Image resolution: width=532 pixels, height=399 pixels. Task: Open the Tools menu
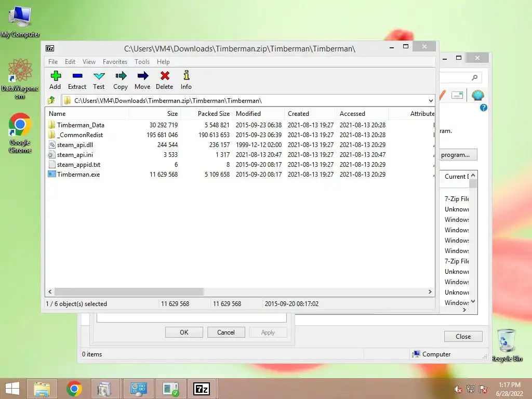tap(142, 62)
